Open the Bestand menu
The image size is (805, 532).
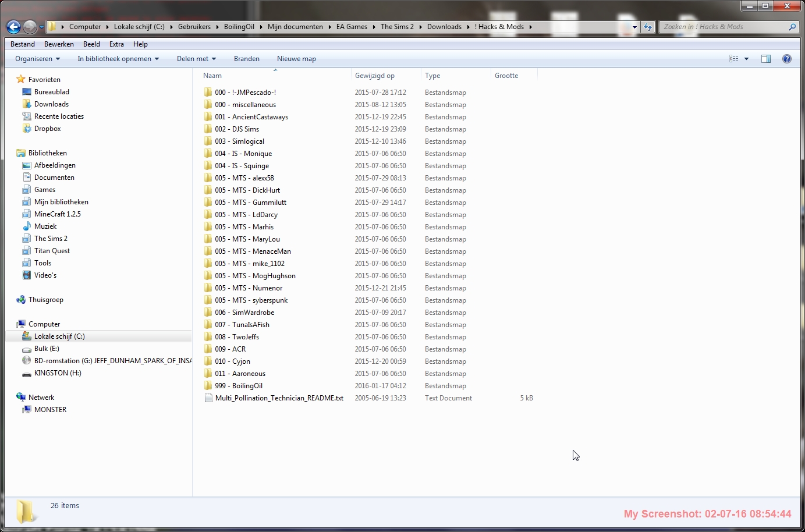tap(23, 44)
